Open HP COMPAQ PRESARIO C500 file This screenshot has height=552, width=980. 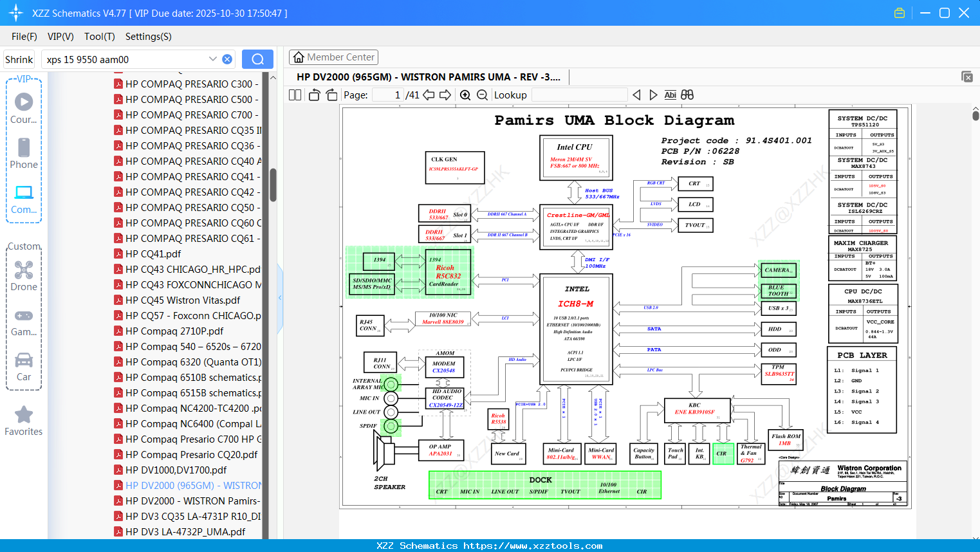(187, 99)
